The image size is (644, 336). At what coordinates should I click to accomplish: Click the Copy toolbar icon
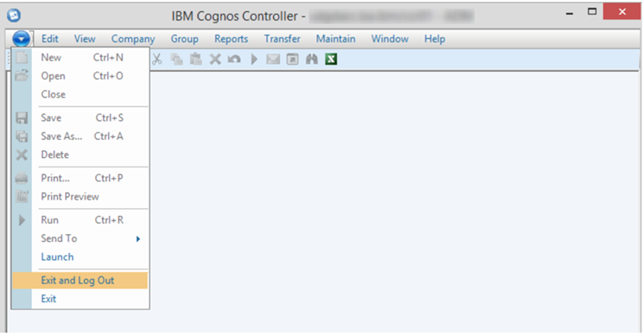point(176,59)
